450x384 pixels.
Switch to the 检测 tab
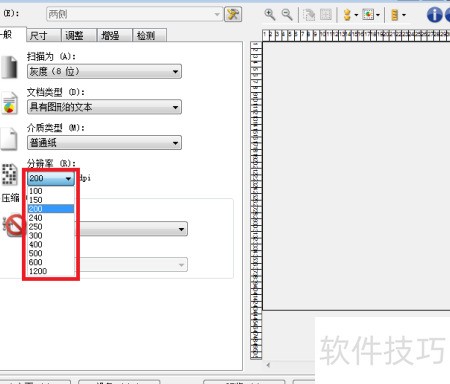[x=149, y=35]
